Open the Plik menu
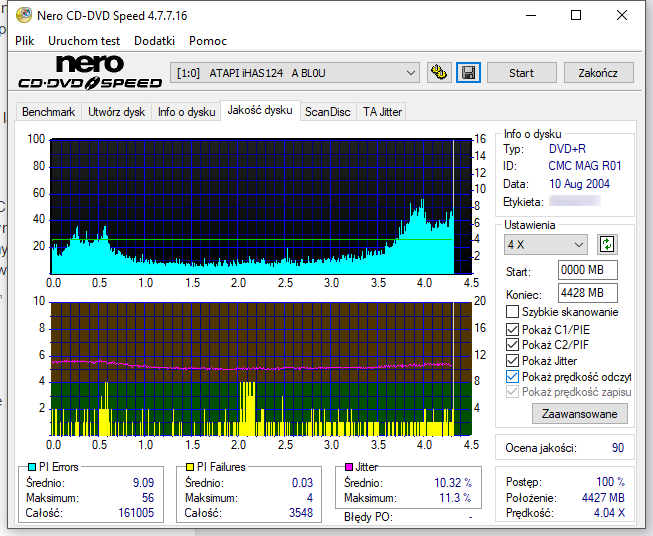653x536 pixels. (x=25, y=41)
